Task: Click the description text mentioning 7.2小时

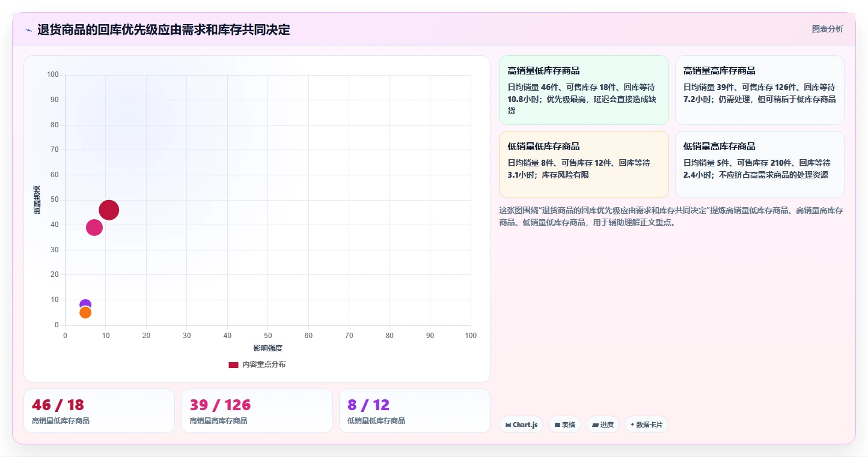Action: pos(759,93)
